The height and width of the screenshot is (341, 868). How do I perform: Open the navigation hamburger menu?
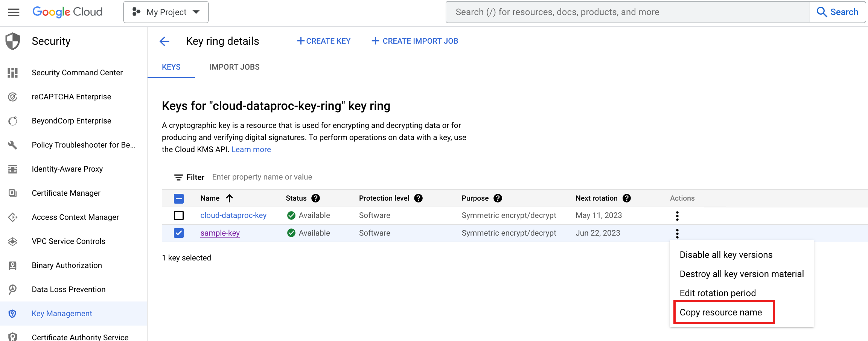coord(14,12)
